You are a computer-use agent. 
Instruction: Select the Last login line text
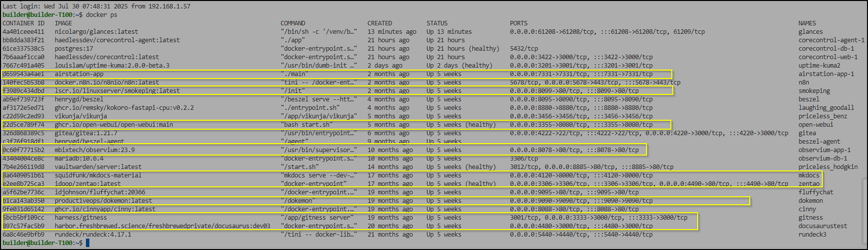(x=96, y=6)
